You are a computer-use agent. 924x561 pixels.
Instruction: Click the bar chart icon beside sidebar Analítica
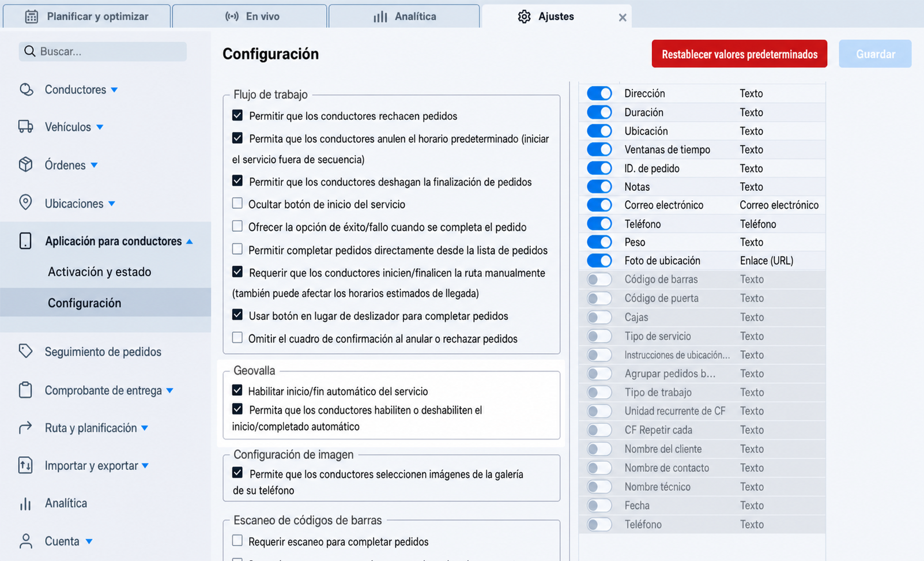tap(25, 503)
